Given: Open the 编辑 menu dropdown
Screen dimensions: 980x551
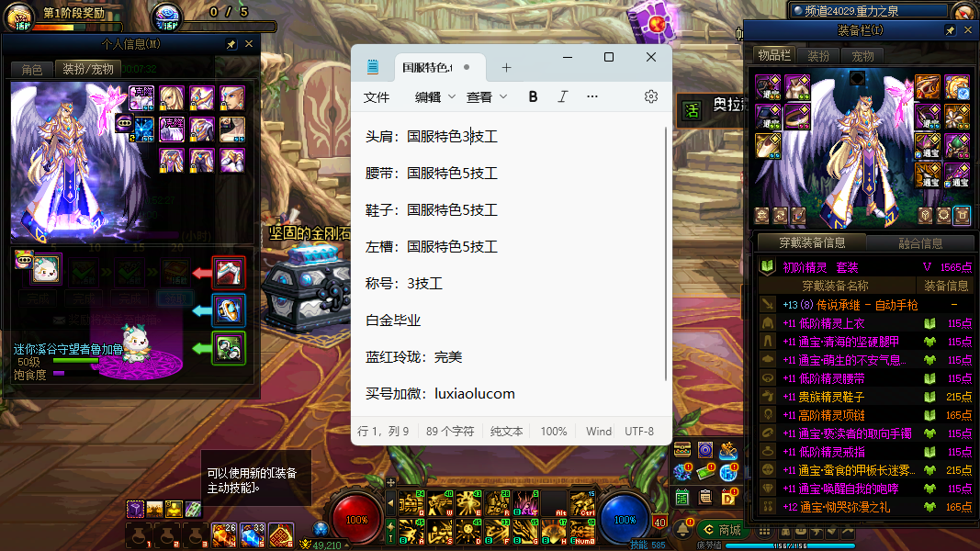Looking at the screenshot, I should click(x=434, y=96).
